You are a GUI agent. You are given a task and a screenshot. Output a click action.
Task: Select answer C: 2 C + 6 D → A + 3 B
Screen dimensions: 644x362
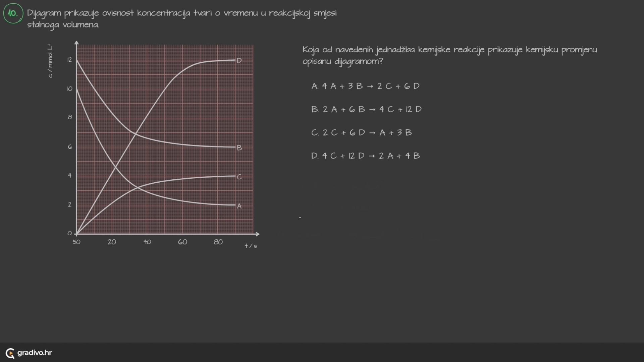coord(361,132)
